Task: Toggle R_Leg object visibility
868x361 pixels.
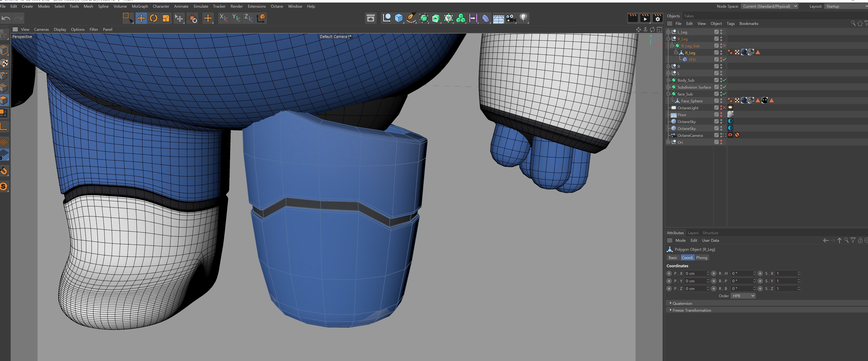Action: point(722,51)
